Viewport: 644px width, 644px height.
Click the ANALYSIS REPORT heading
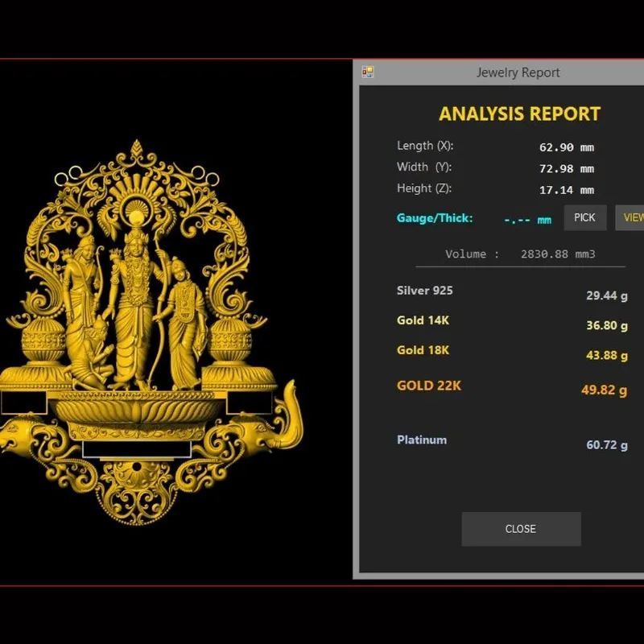click(x=519, y=114)
